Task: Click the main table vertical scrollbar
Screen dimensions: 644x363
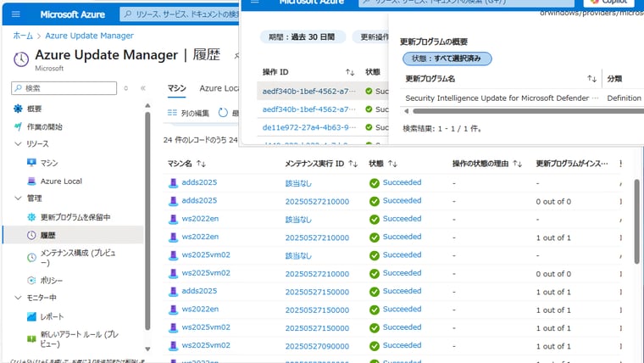Action: point(636,221)
